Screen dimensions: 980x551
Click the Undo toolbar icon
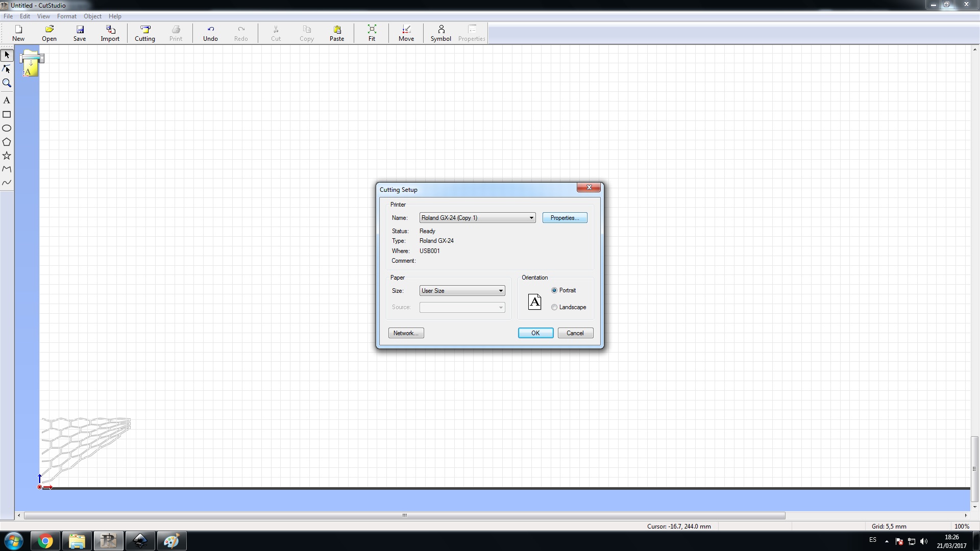[x=210, y=33]
